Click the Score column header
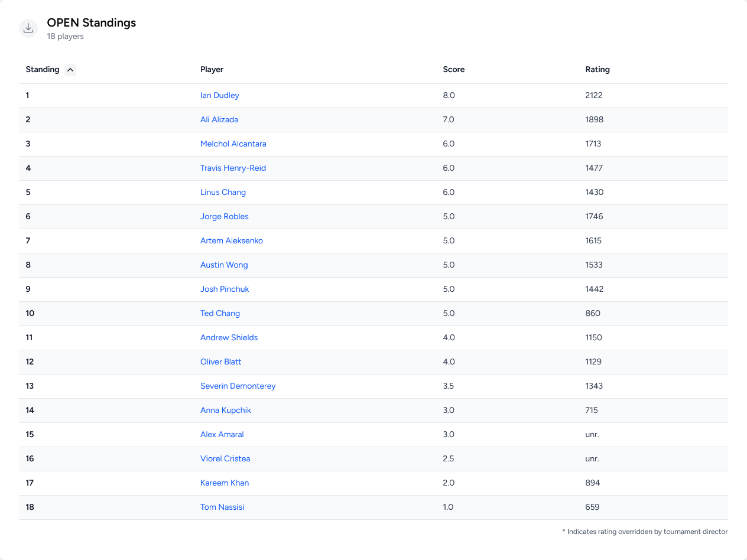 (x=453, y=70)
